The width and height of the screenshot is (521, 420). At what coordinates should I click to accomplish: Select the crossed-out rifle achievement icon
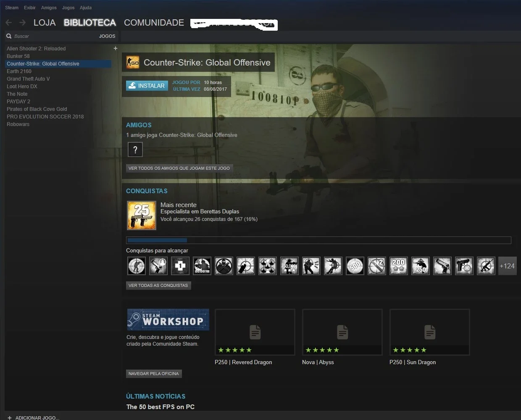pos(486,266)
